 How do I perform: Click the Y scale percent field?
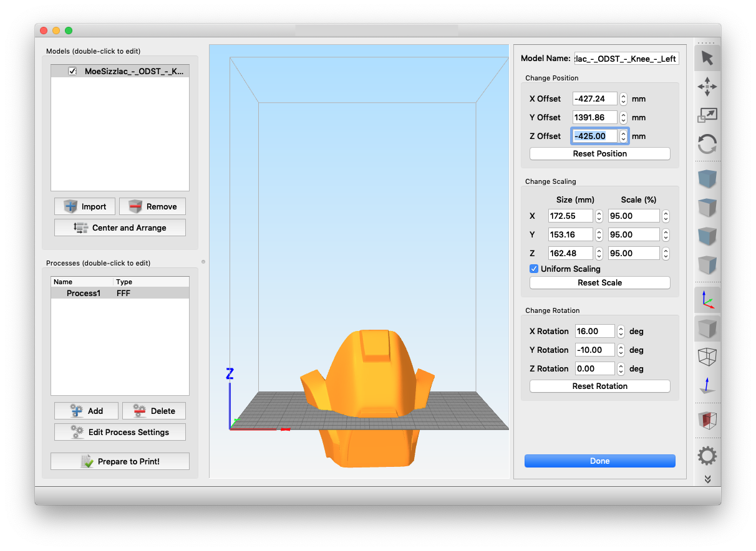point(634,234)
